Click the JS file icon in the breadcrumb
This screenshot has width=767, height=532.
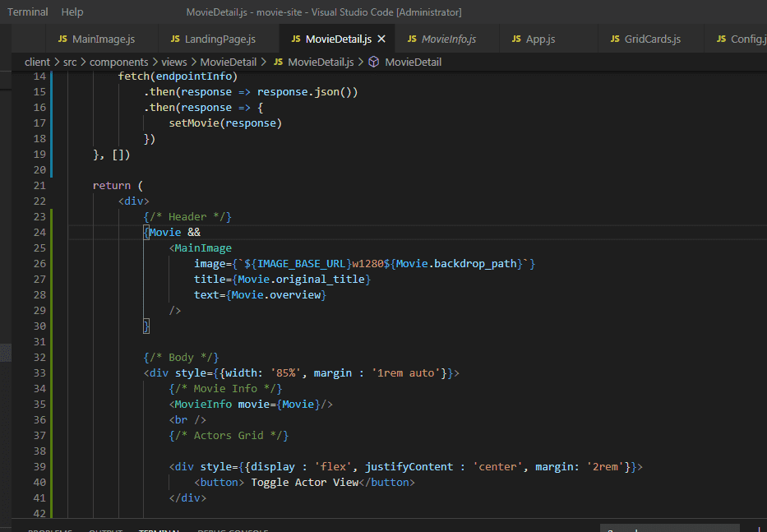pyautogui.click(x=278, y=62)
